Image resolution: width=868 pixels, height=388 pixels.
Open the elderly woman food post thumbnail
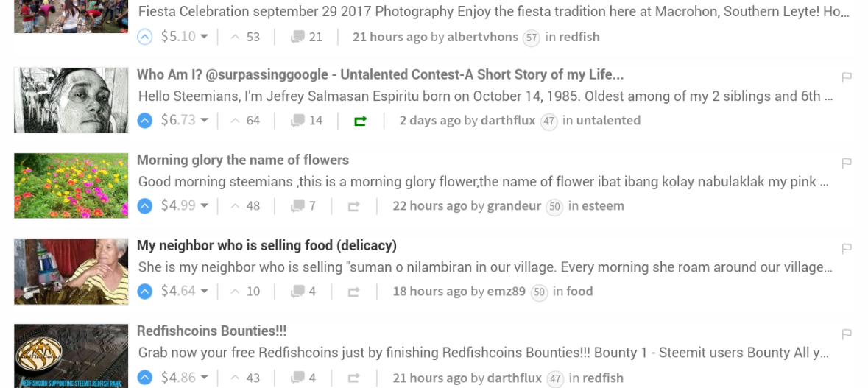pos(71,272)
